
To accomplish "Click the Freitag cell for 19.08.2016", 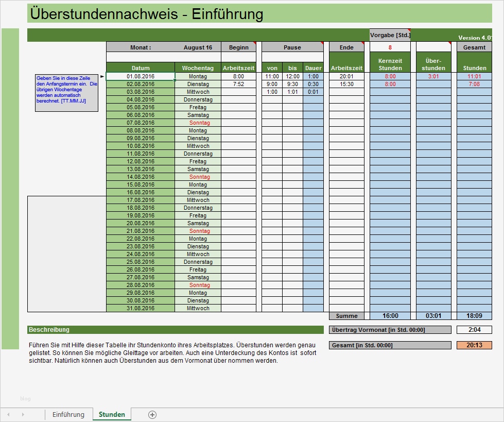I will [x=198, y=215].
